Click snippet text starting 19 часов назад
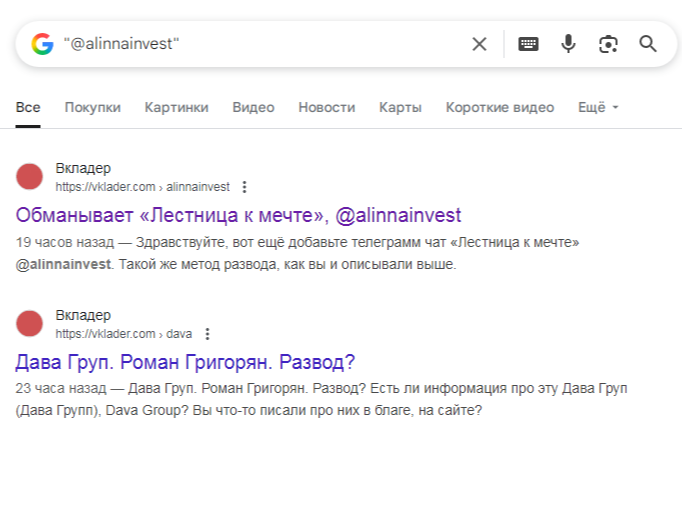This screenshot has width=682, height=517. (298, 253)
